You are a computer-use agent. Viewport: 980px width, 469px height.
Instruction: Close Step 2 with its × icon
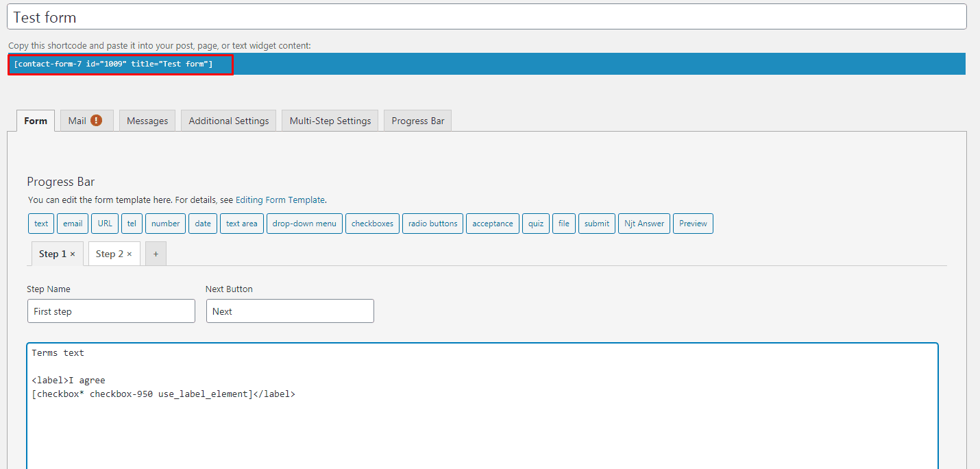130,254
